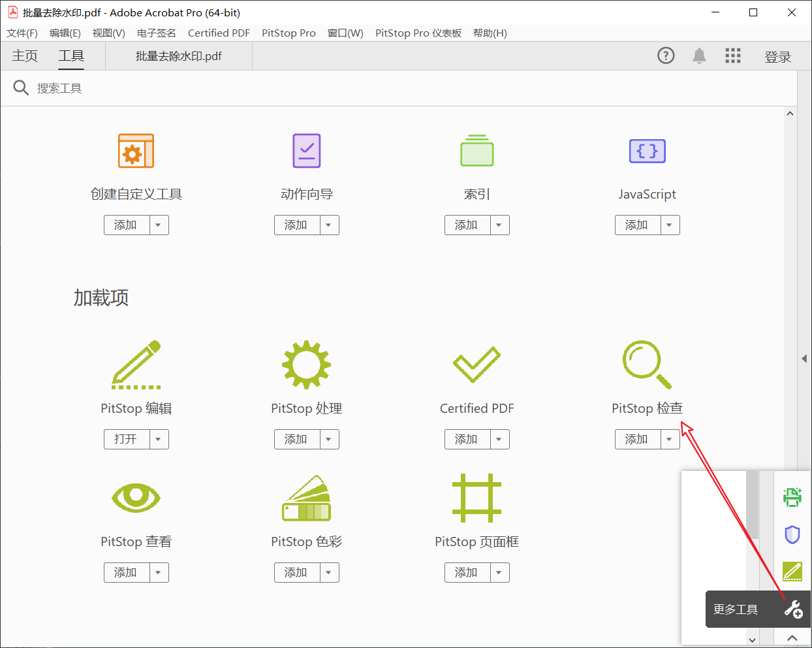The image size is (812, 648).
Task: Add the 动作向导 tool
Action: click(x=297, y=225)
